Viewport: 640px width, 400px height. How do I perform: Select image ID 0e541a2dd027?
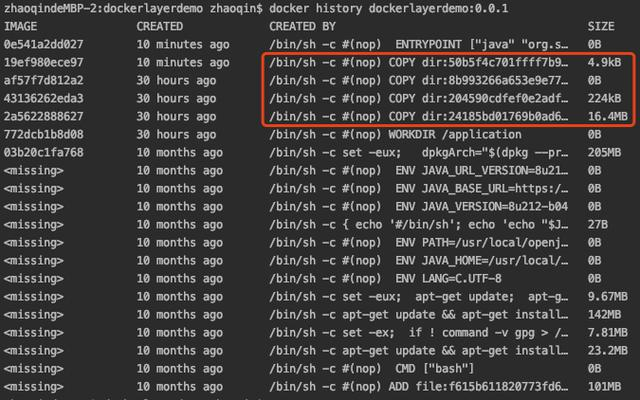point(44,44)
